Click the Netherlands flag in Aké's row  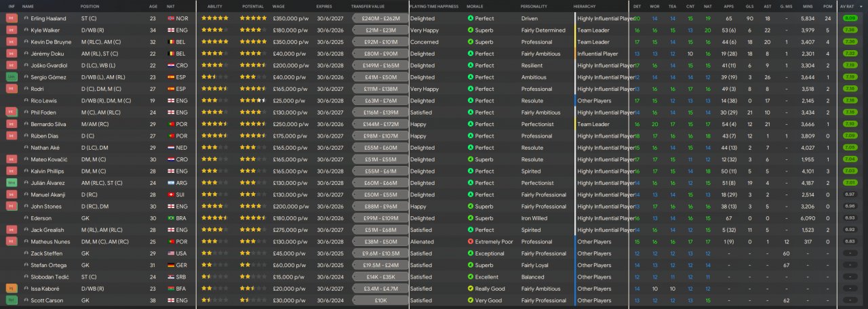tap(170, 148)
